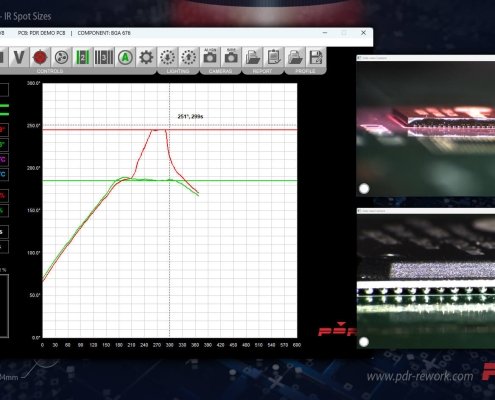Save profile with the floppy disk icon
Image resolution: width=495 pixels, height=400 pixels.
click(316, 57)
